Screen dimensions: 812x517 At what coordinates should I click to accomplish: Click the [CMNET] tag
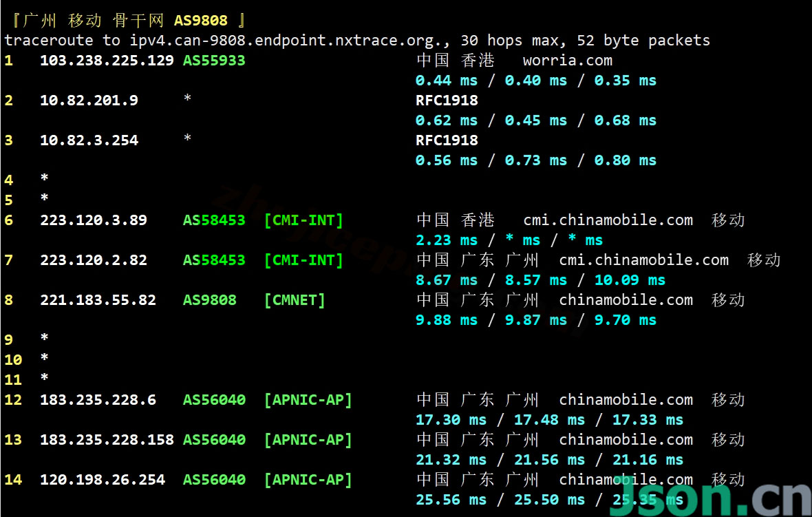pos(294,300)
